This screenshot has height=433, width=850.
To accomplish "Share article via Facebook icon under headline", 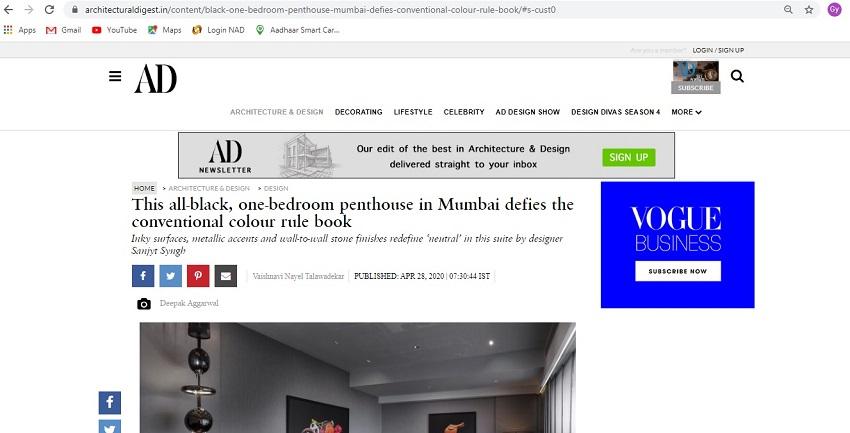I will [143, 276].
